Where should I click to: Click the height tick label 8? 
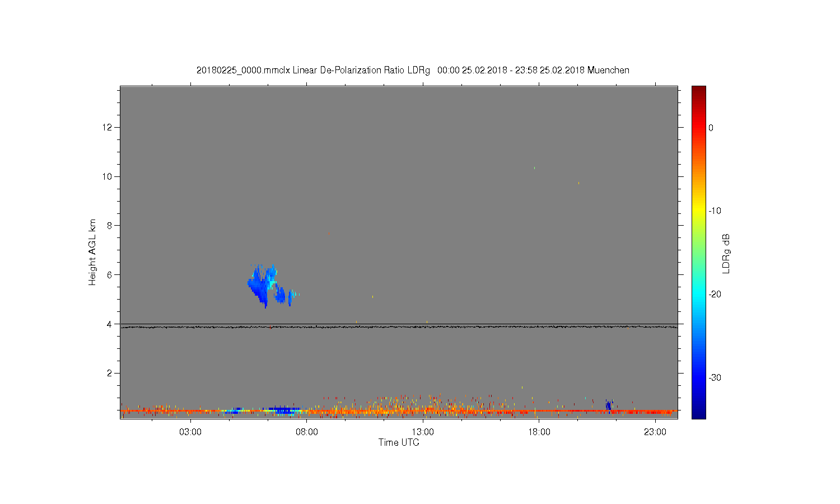[110, 226]
